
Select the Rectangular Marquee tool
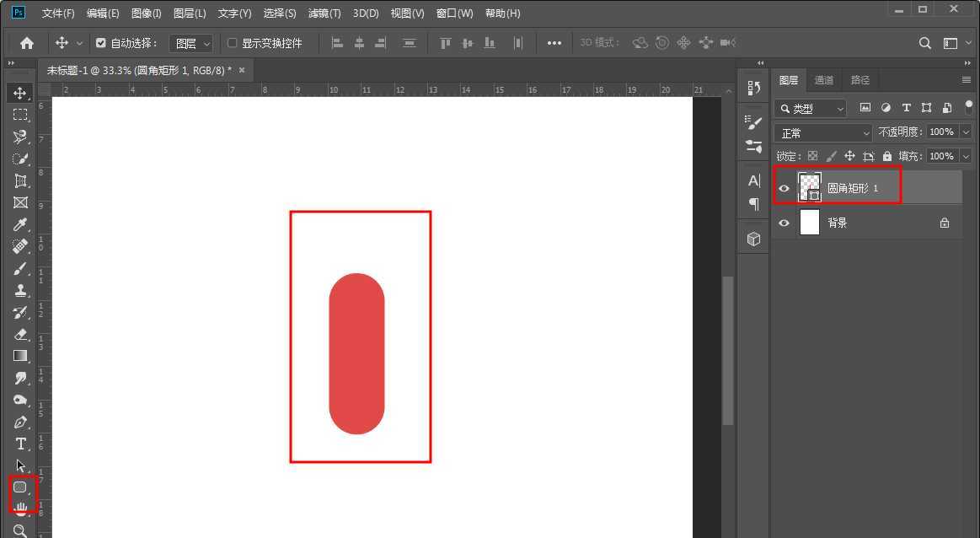[20, 115]
